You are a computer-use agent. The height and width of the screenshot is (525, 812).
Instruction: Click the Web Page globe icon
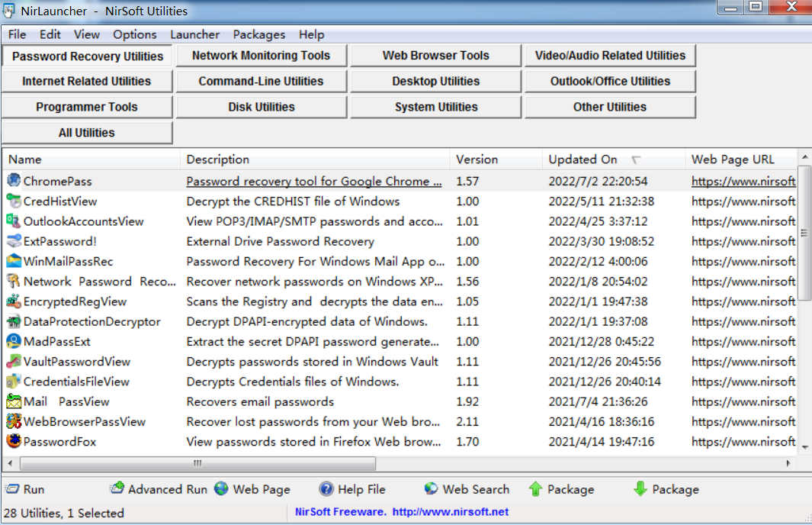coord(222,488)
